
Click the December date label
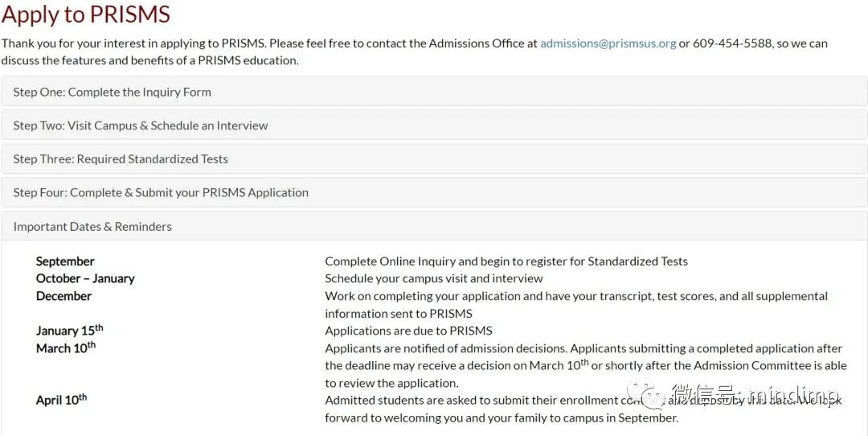point(63,296)
